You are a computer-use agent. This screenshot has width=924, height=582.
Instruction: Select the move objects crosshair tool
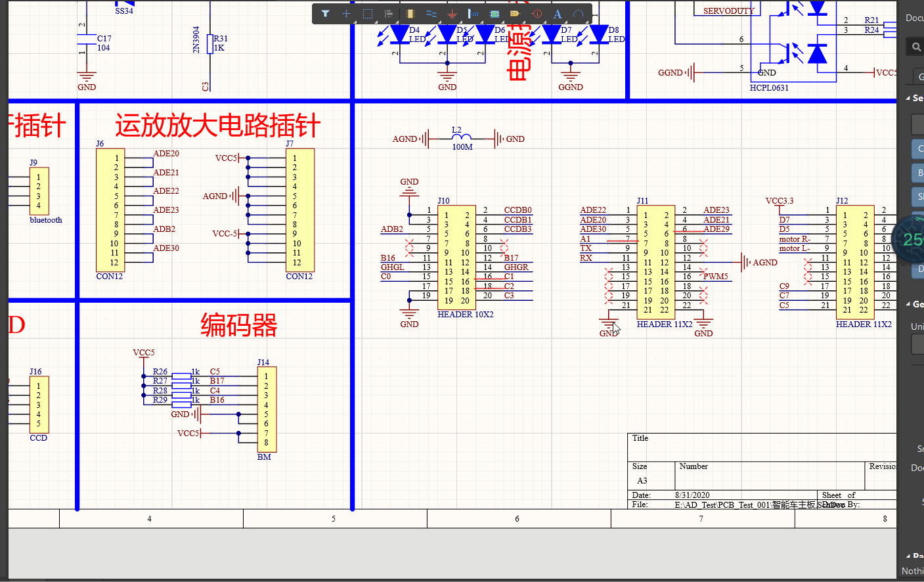[346, 14]
